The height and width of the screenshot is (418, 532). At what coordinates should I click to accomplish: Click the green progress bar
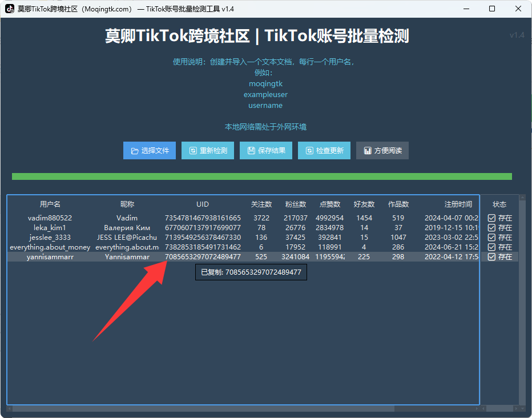pos(261,176)
